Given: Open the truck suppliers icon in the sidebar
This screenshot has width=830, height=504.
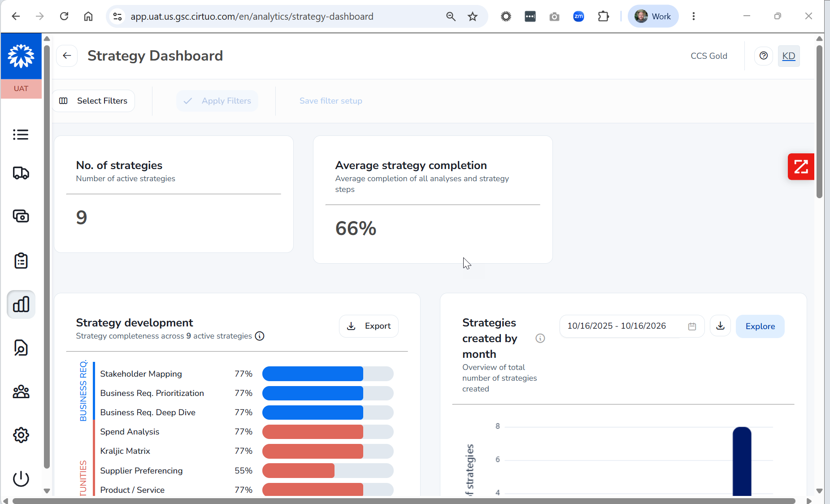Looking at the screenshot, I should 21,173.
